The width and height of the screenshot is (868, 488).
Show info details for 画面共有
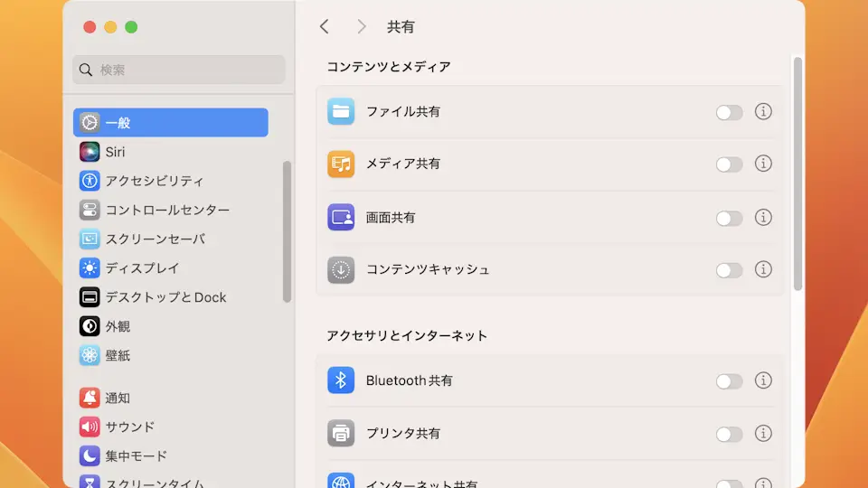coord(763,218)
